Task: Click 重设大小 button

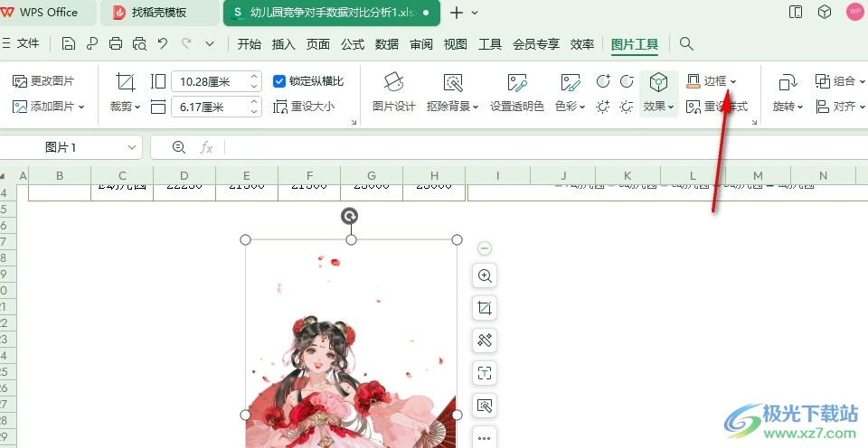Action: (x=304, y=107)
